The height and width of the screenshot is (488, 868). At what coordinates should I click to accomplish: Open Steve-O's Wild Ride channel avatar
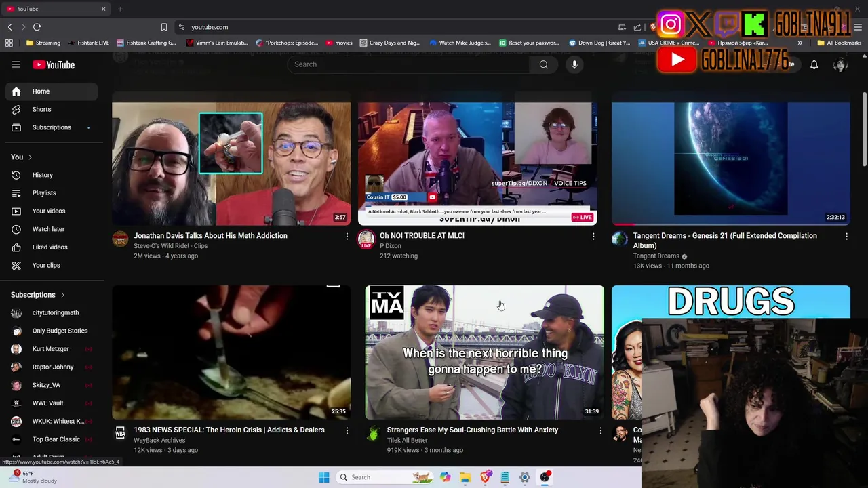pos(120,239)
